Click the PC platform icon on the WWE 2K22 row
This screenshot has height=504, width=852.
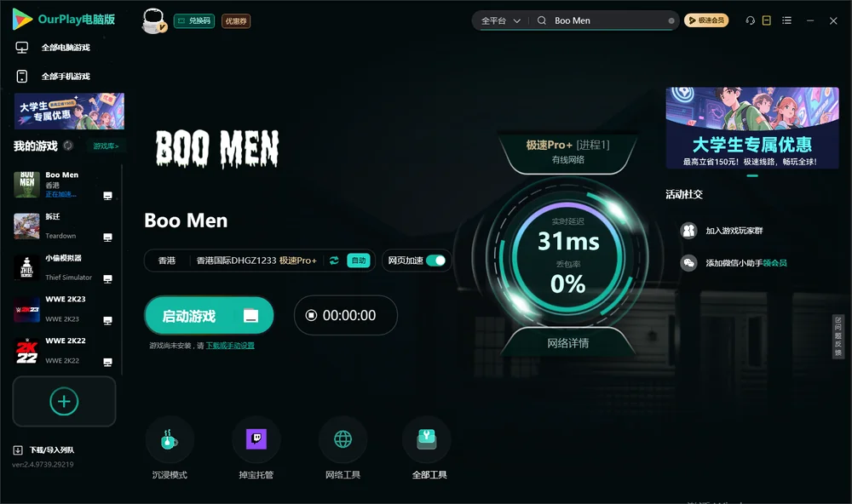107,363
